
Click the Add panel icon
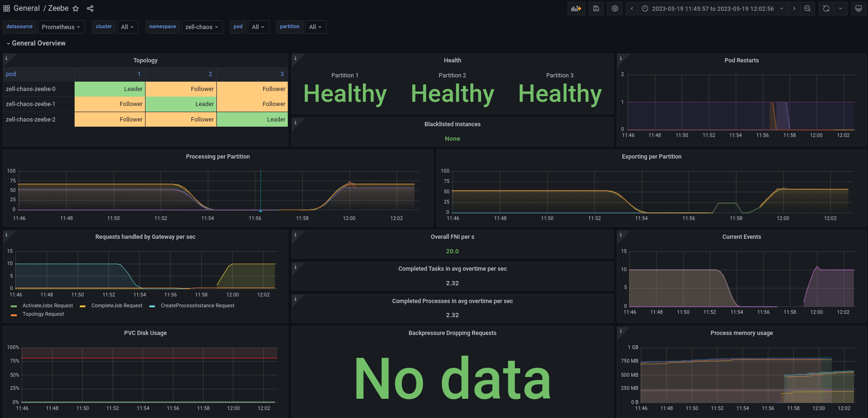click(x=576, y=8)
